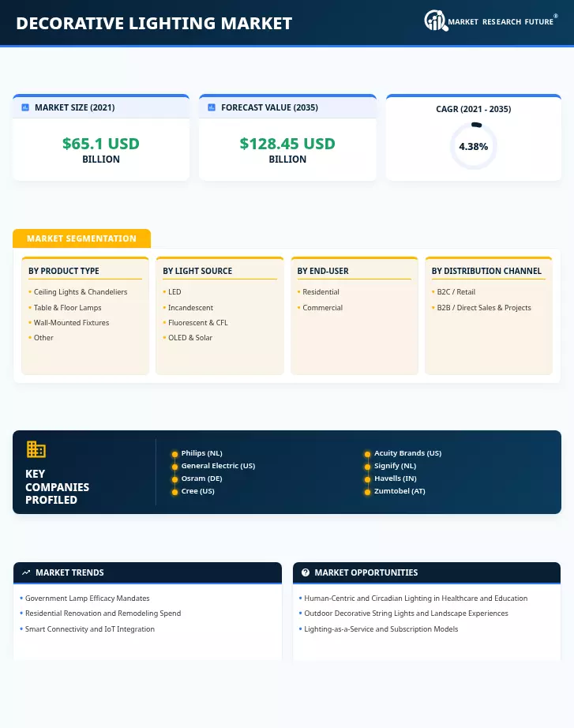
Task: Click Government Lamp Efficacy Mandates trend
Action: click(88, 599)
